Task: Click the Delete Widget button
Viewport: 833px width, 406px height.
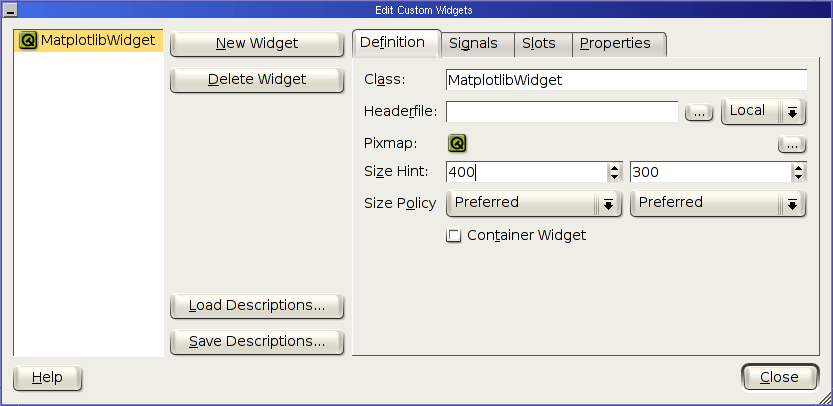Action: pos(257,80)
